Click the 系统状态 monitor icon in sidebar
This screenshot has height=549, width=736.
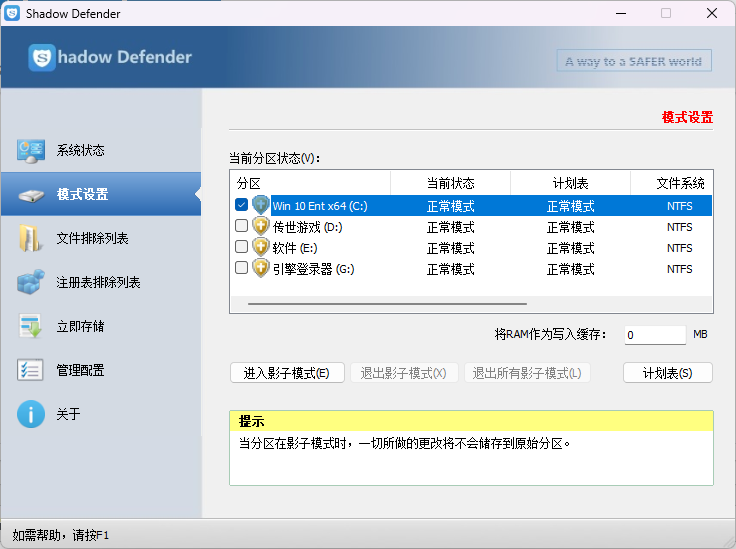tap(31, 151)
